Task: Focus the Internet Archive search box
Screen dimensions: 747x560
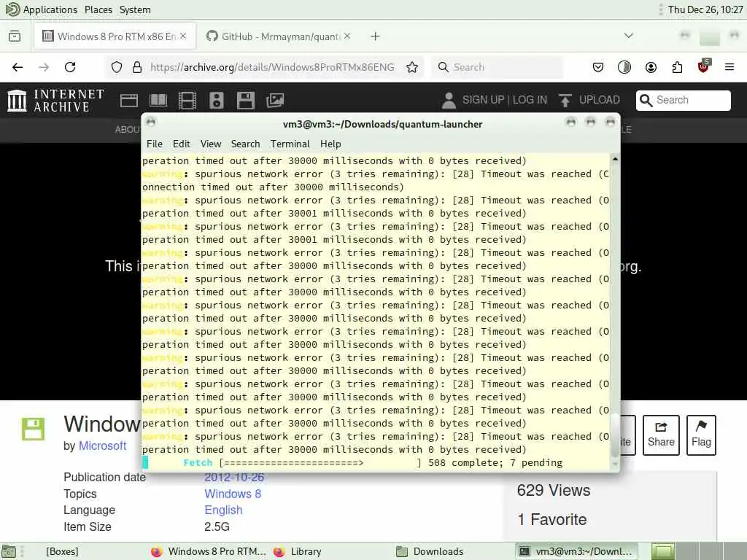Action: pos(683,100)
